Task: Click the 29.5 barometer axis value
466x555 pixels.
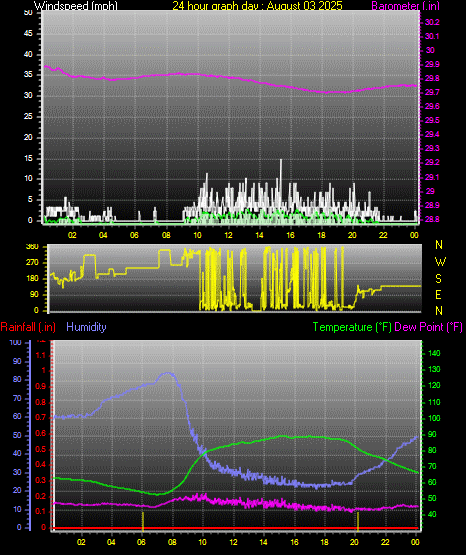Action: (x=432, y=120)
